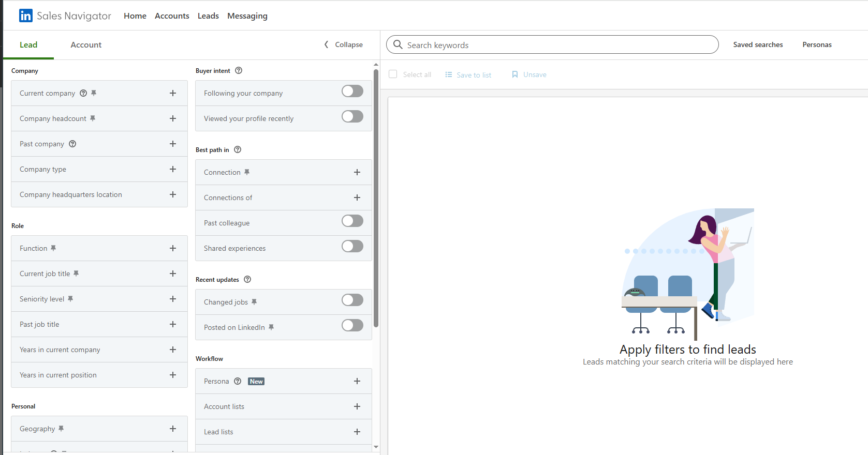
Task: Click the pin icon beside Current company
Action: pyautogui.click(x=94, y=93)
